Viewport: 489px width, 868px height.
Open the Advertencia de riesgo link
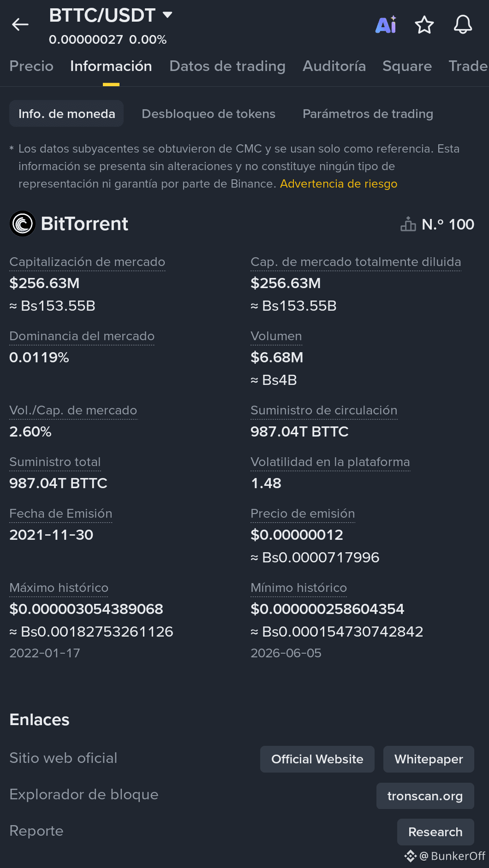point(339,183)
